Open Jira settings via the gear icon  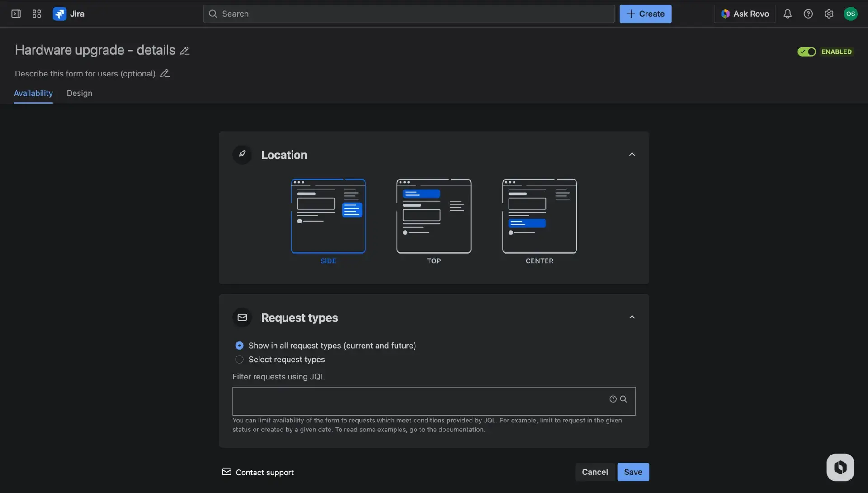tap(829, 14)
